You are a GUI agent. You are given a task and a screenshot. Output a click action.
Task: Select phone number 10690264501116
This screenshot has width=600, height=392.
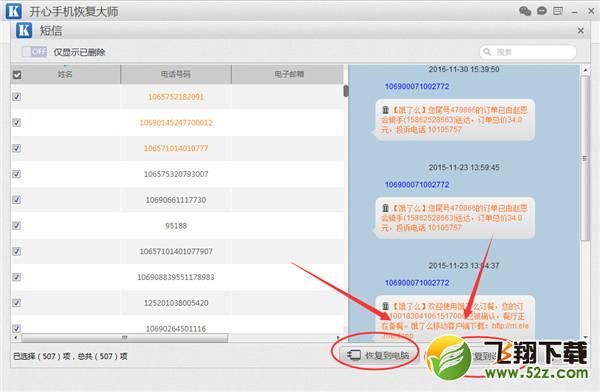[x=176, y=328]
